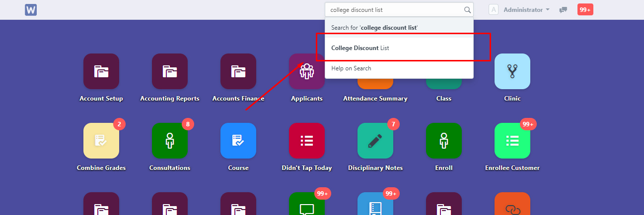The height and width of the screenshot is (215, 644).
Task: Click the Administrator avatar icon
Action: coord(494,9)
